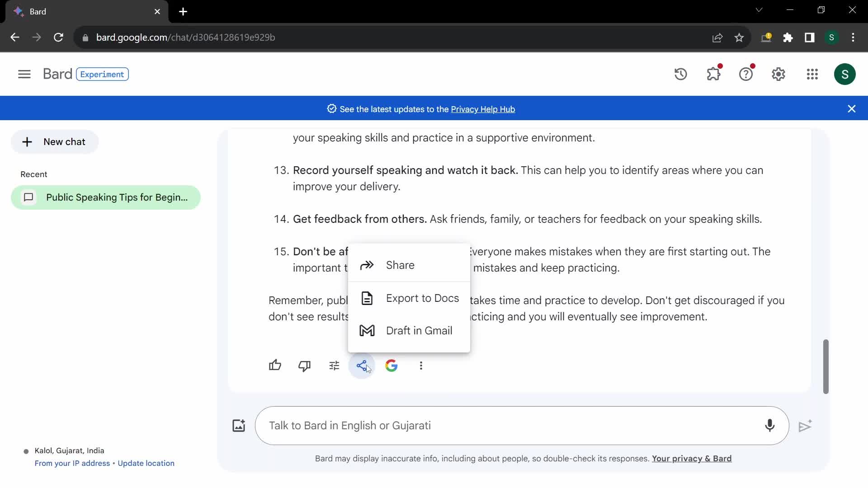This screenshot has width=868, height=488.
Task: Reload the page in browser
Action: (x=58, y=38)
